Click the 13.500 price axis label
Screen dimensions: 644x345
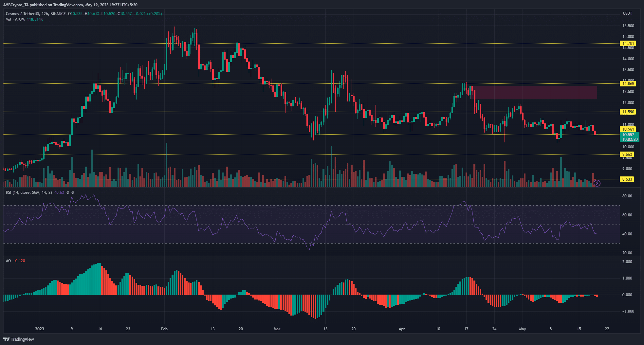pyautogui.click(x=628, y=70)
